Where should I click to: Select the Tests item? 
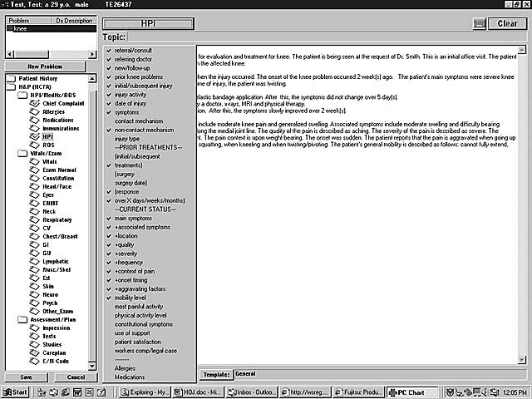click(x=49, y=336)
